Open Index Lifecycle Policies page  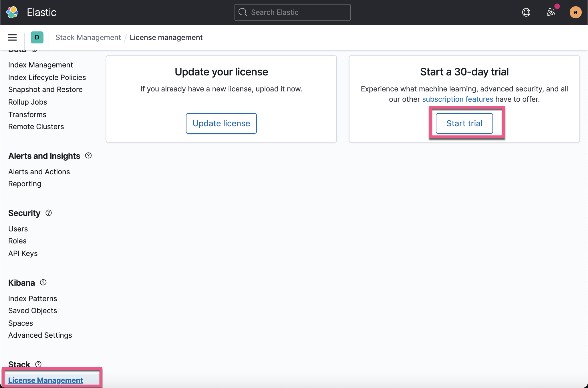[x=47, y=77]
